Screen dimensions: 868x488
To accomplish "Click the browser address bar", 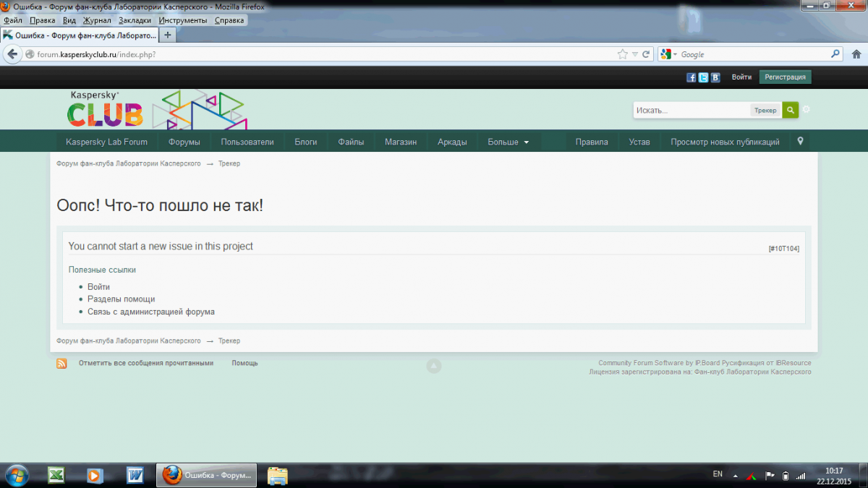I will [325, 54].
